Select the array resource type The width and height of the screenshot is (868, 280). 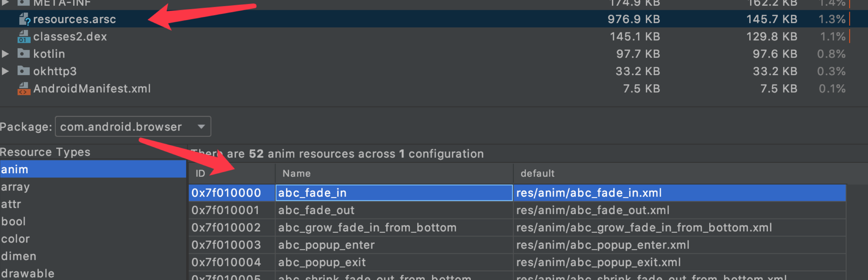click(x=93, y=187)
